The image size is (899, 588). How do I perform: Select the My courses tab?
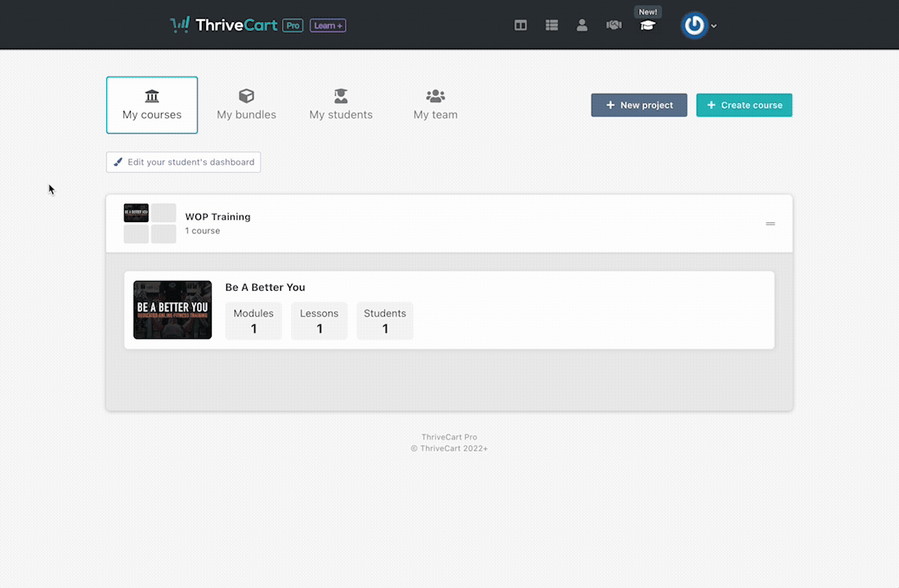[x=152, y=105]
